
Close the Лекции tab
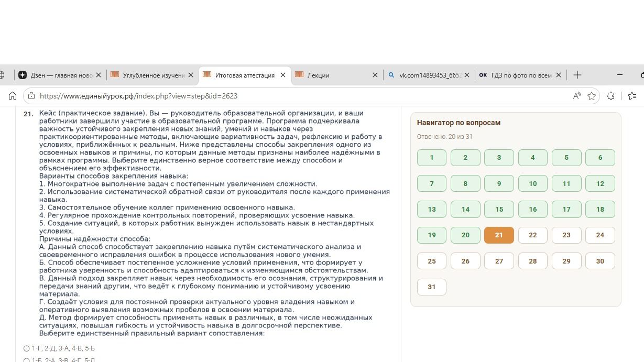tap(375, 75)
